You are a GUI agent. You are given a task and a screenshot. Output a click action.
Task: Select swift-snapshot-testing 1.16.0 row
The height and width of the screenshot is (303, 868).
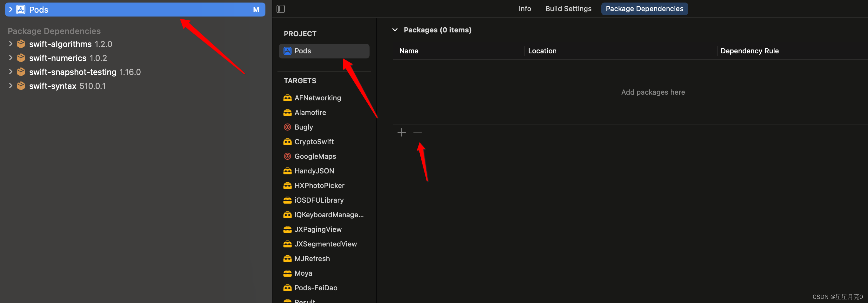pos(135,72)
